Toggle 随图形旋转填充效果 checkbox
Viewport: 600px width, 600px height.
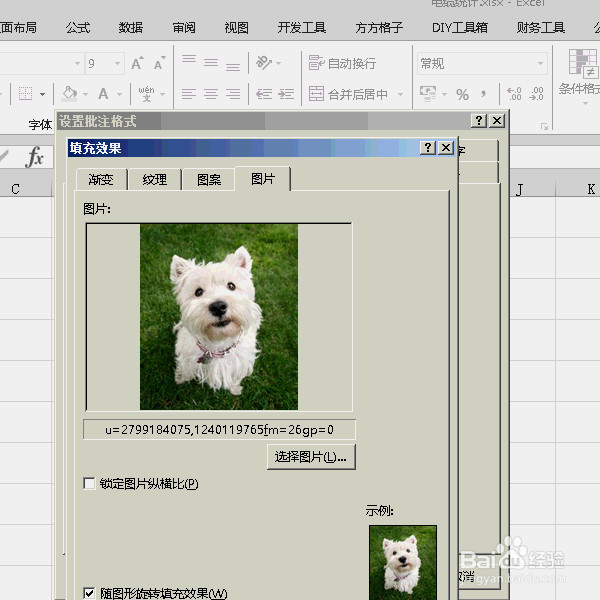point(89,593)
